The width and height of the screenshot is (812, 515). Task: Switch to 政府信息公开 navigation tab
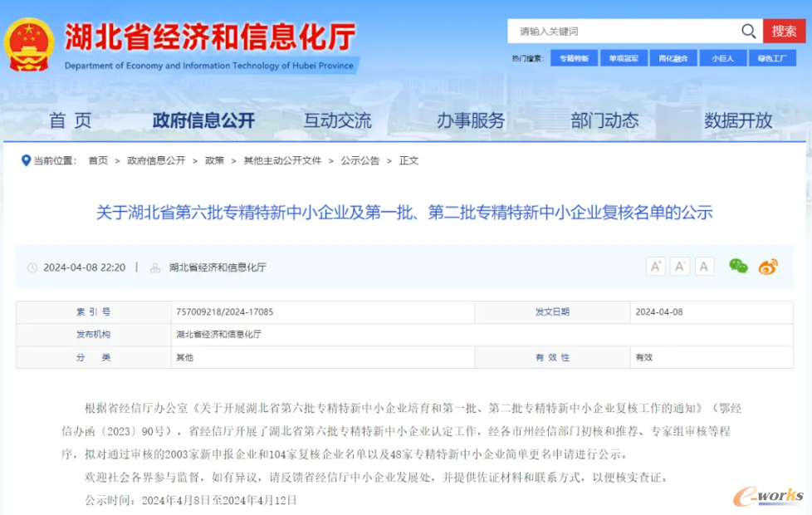click(203, 120)
